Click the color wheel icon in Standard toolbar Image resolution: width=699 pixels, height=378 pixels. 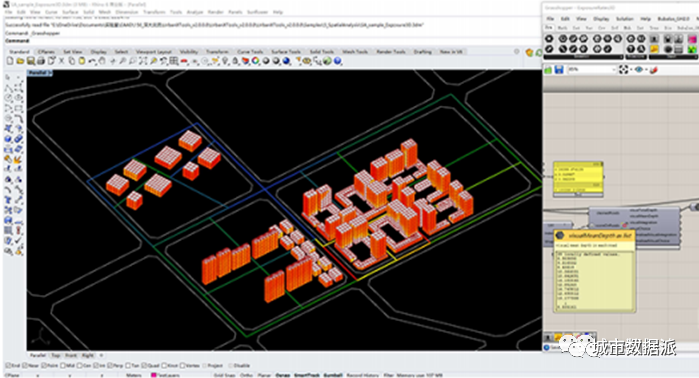(255, 61)
